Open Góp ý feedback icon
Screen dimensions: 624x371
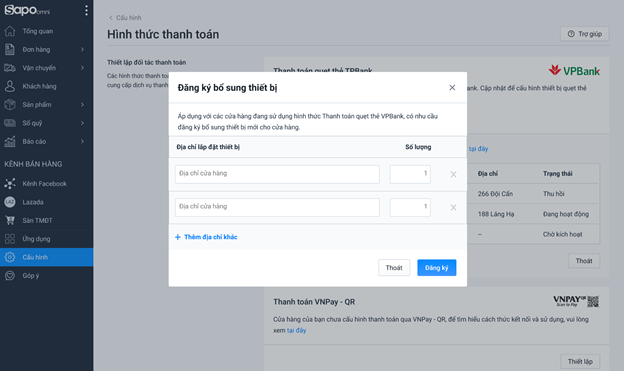[10, 275]
